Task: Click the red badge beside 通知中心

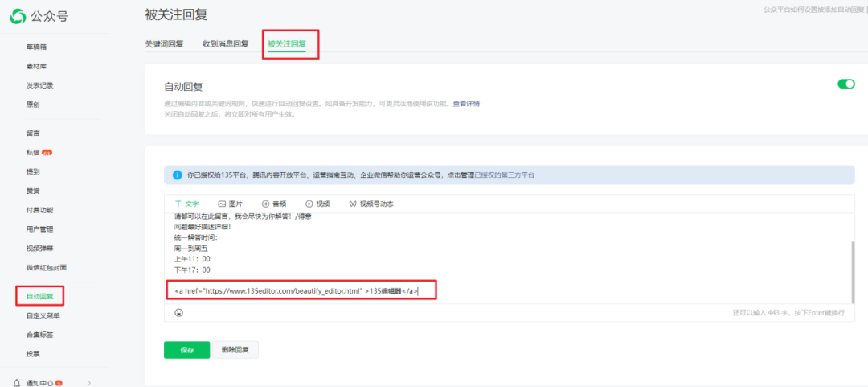Action: 59,382
